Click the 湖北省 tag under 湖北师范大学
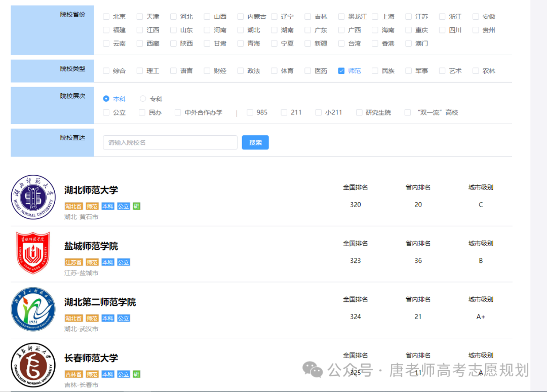Image resolution: width=547 pixels, height=392 pixels. click(x=73, y=206)
